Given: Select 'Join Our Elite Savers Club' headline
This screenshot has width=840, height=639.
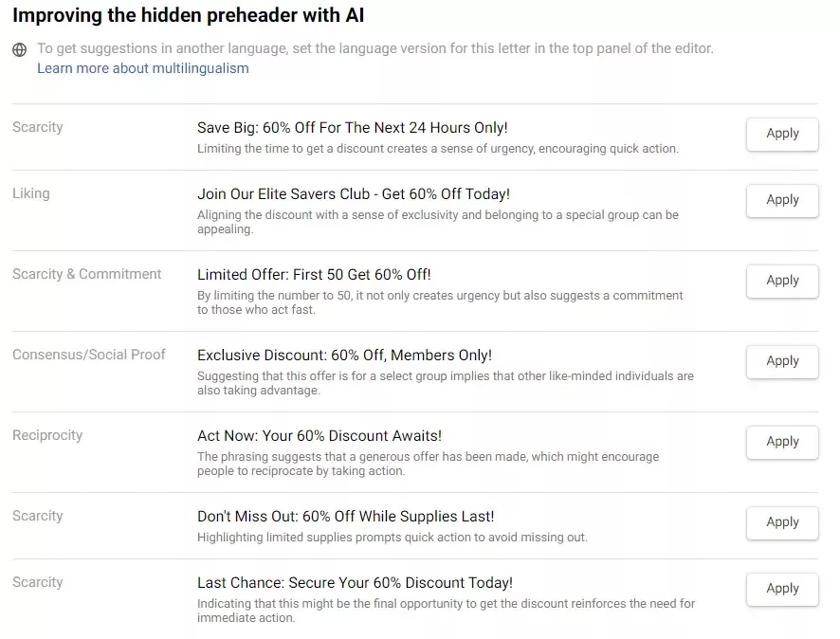Looking at the screenshot, I should [353, 194].
